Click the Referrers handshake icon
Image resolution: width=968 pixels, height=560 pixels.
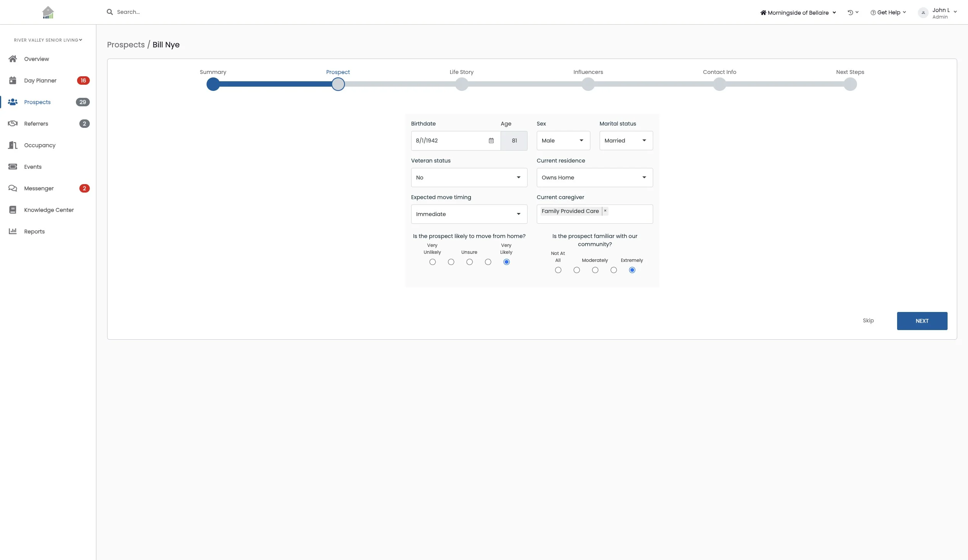click(x=13, y=124)
